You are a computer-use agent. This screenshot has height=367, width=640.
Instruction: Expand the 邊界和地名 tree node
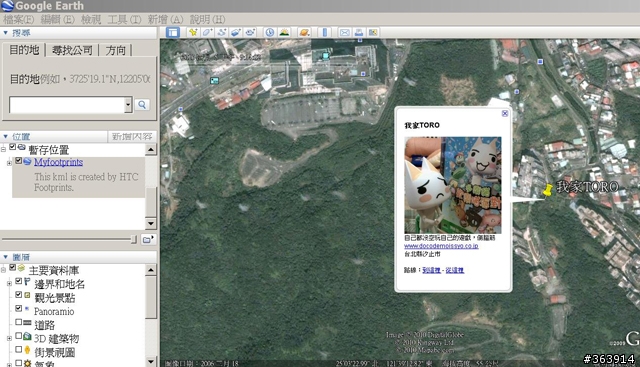9,283
